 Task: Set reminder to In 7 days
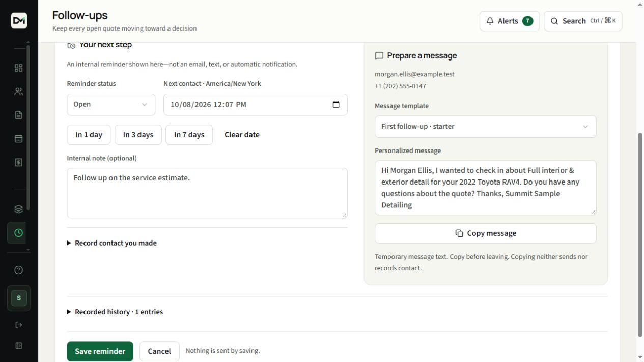point(189,135)
